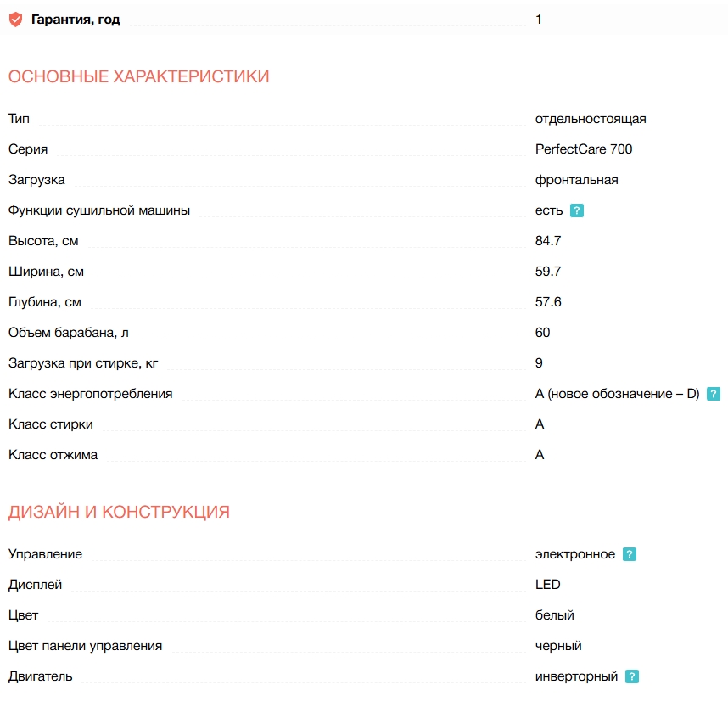Click the "Объем барабана, л" label
This screenshot has width=728, height=707.
pos(68,333)
